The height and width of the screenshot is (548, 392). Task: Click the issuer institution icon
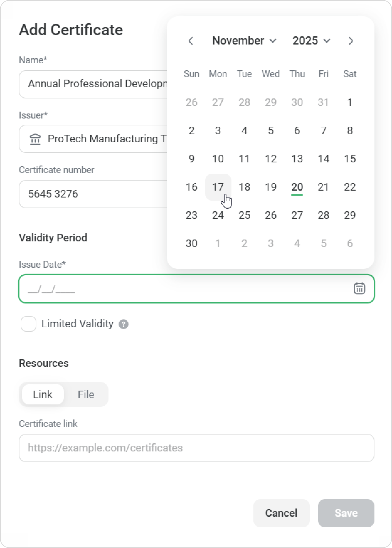35,139
